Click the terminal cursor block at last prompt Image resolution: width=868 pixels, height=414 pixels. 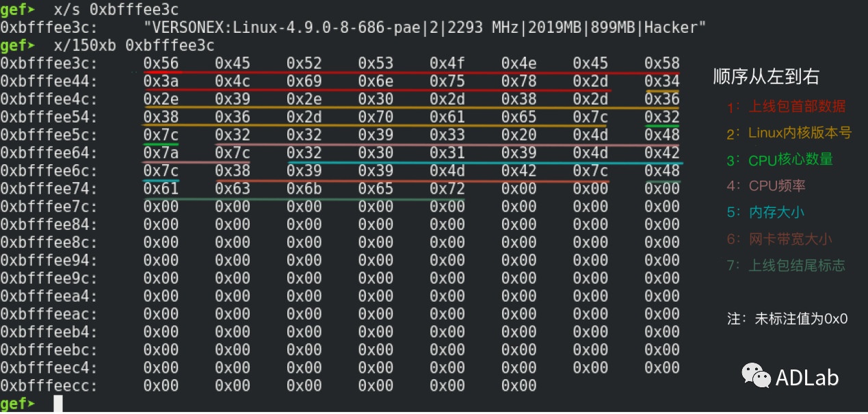[x=57, y=404]
